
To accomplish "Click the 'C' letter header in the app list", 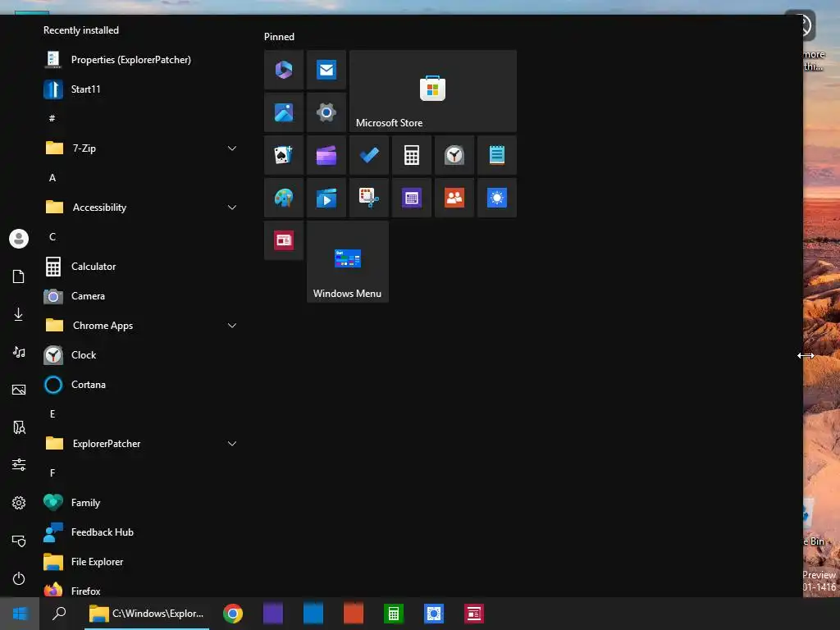I will coord(52,237).
